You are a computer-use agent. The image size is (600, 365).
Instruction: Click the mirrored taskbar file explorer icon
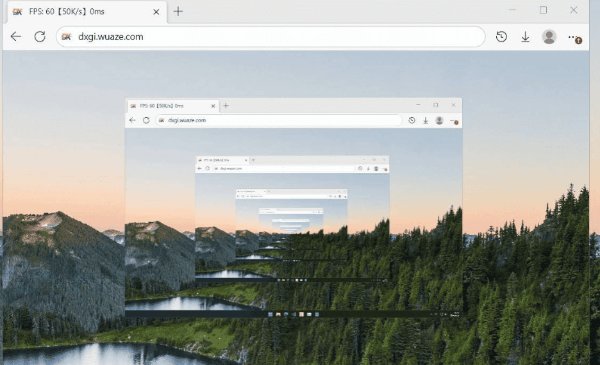(x=278, y=314)
